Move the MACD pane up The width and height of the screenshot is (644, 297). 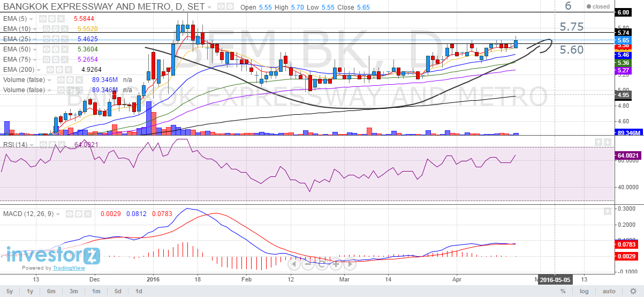[x=608, y=211]
